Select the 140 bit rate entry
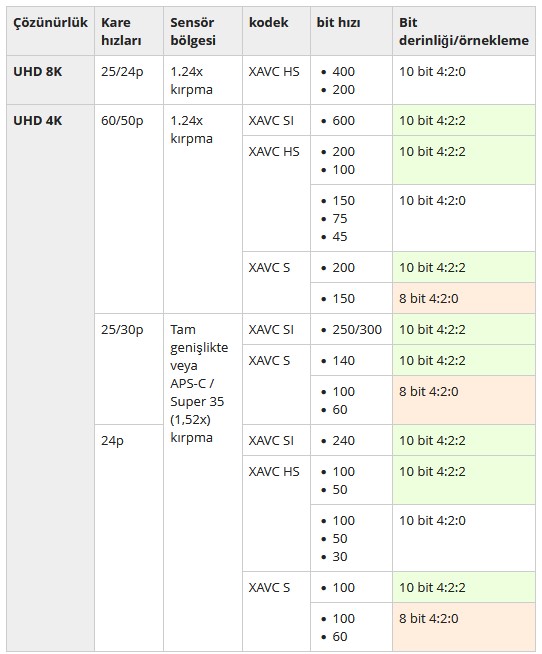 coord(343,360)
